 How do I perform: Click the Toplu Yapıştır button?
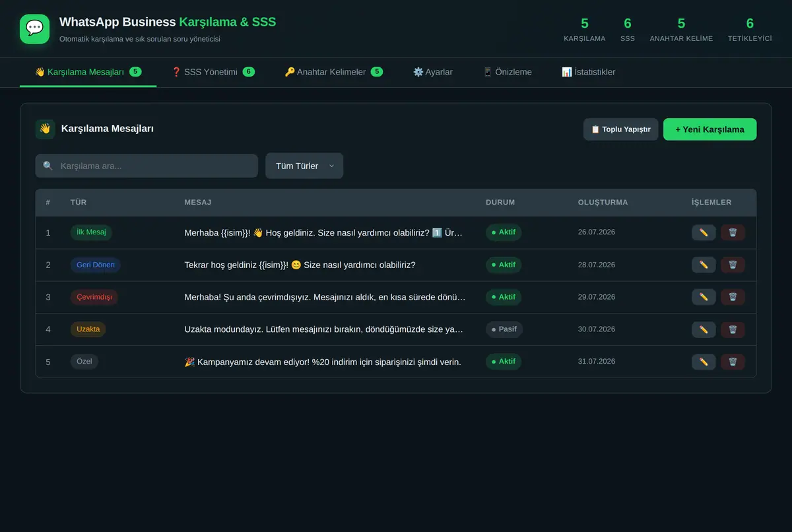620,129
